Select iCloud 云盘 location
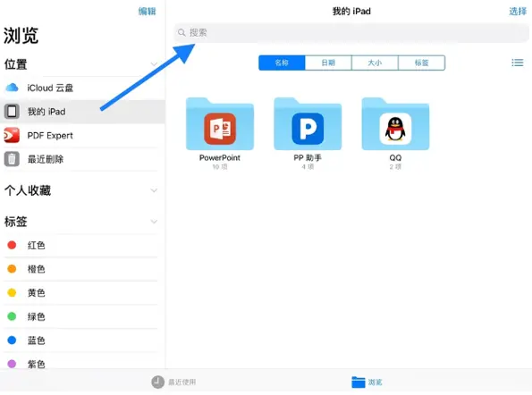The height and width of the screenshot is (395, 532). 82,88
